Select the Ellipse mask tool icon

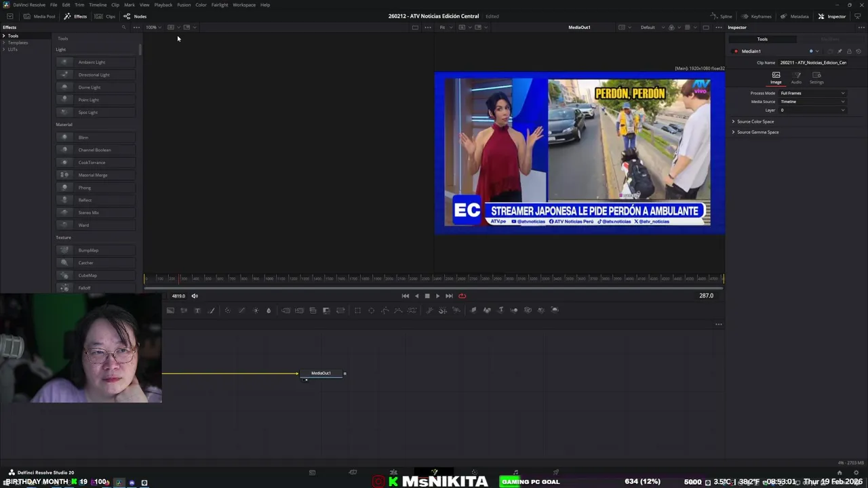click(371, 310)
